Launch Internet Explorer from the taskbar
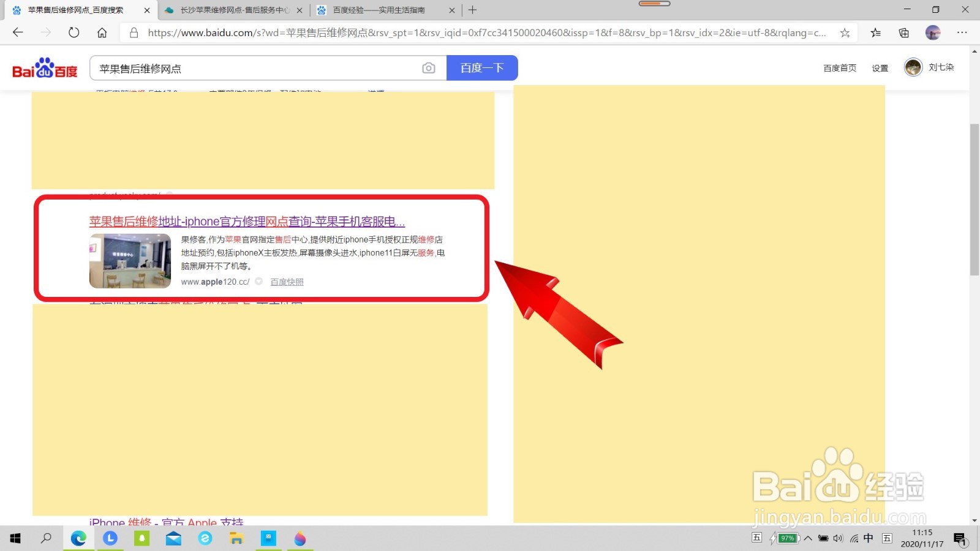The width and height of the screenshot is (980, 551). 205,538
